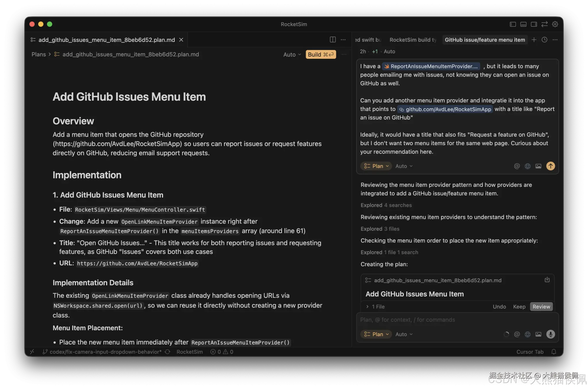Screen dimensions: 588x389
Task: Open Plan mode dropdown in chat input
Action: 376,334
